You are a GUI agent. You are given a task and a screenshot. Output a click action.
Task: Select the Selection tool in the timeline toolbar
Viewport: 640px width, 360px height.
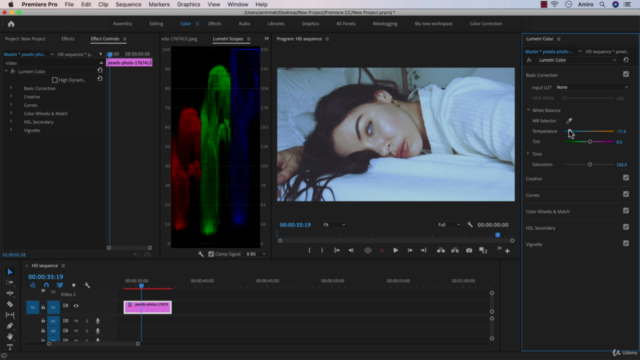pyautogui.click(x=10, y=272)
